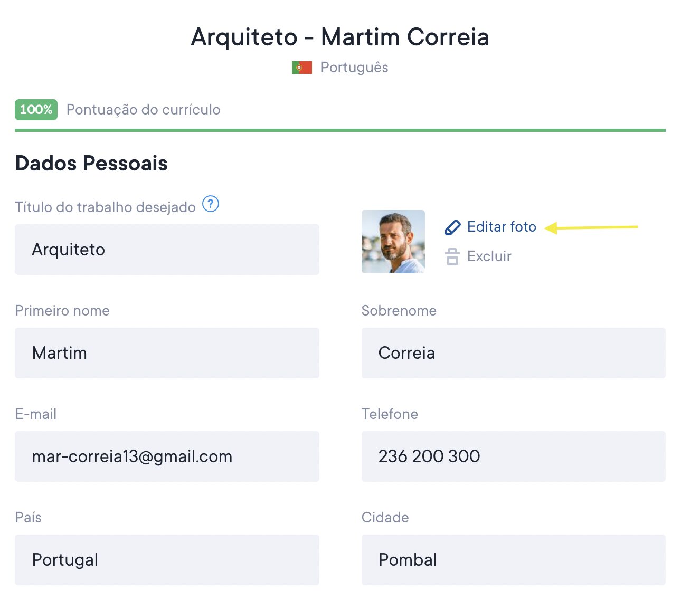Screen dimensions: 700x610
Task: Click the País field showing Portugal
Action: pos(167,560)
